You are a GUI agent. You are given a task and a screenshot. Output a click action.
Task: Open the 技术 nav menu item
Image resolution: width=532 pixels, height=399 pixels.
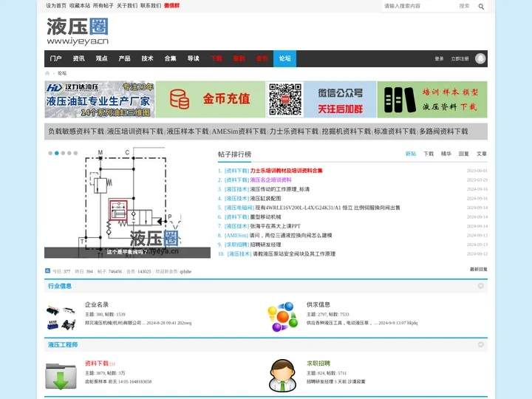147,58
